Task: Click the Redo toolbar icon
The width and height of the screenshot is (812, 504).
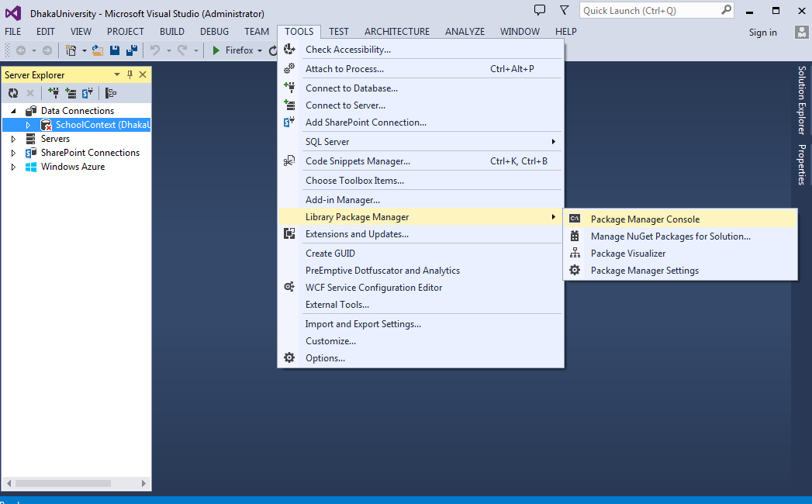Action: (x=182, y=50)
